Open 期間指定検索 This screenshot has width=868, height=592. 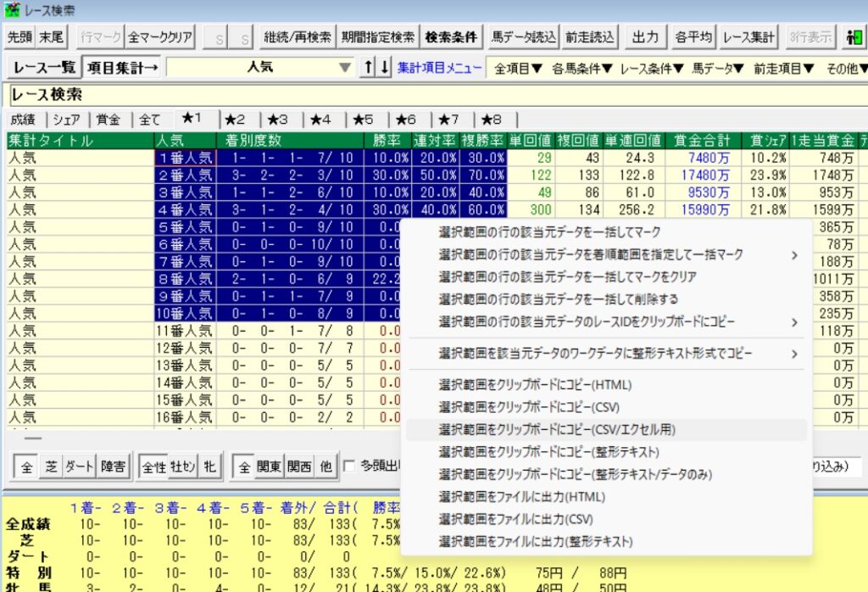[378, 37]
